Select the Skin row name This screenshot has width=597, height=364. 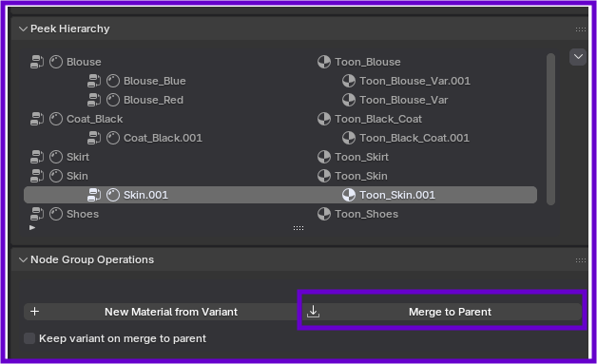[77, 176]
